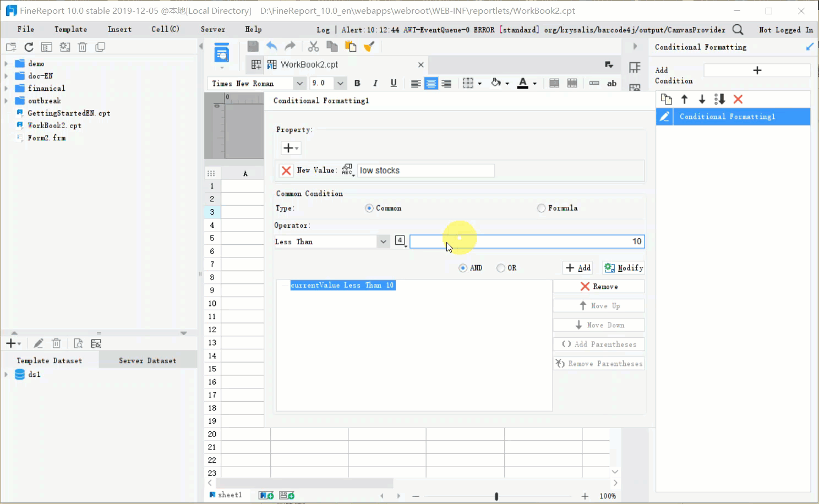The width and height of the screenshot is (819, 504).
Task: Choose the AND radio option
Action: pos(463,268)
